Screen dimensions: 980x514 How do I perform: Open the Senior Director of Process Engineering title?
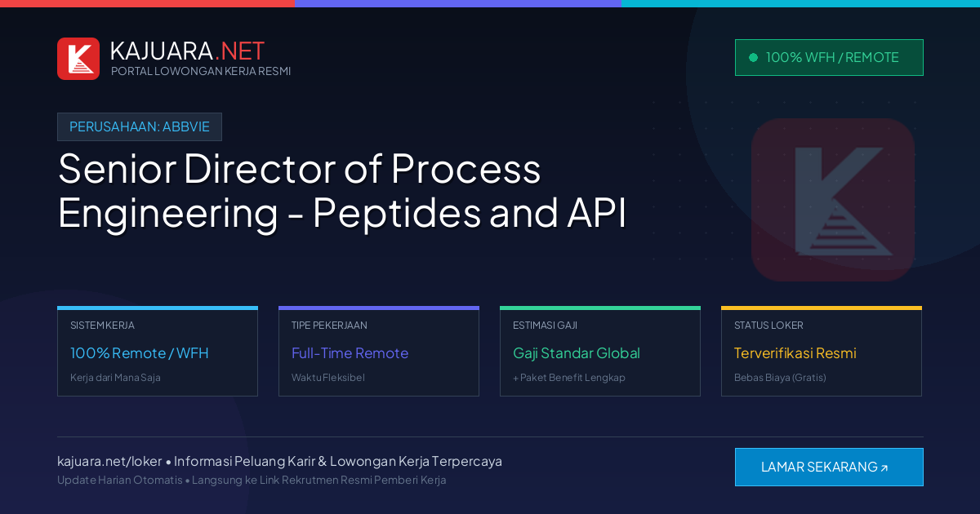pyautogui.click(x=342, y=191)
